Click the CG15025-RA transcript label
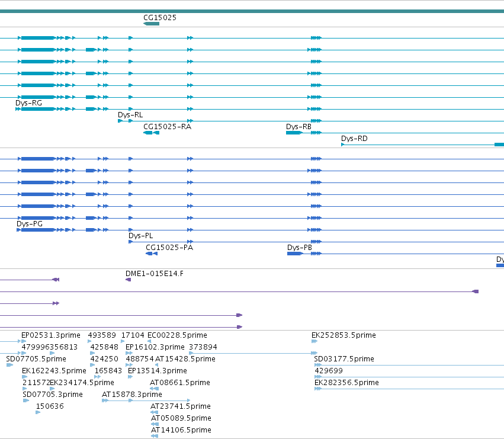 tap(167, 127)
